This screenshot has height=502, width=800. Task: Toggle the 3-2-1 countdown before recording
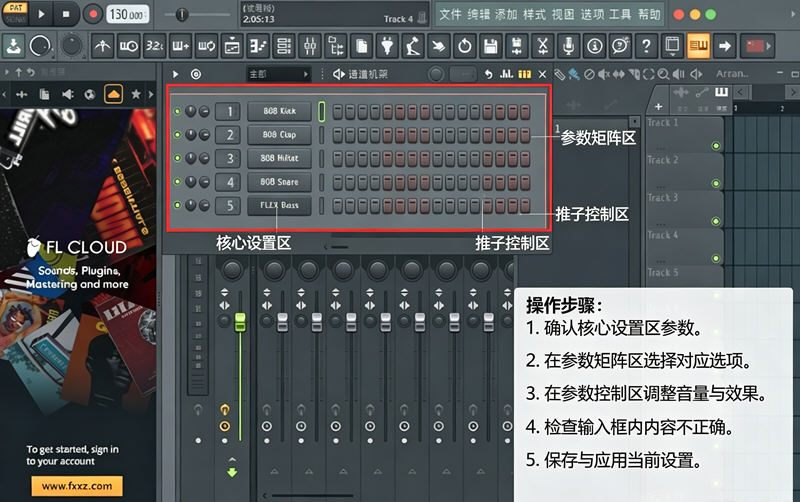pyautogui.click(x=154, y=46)
